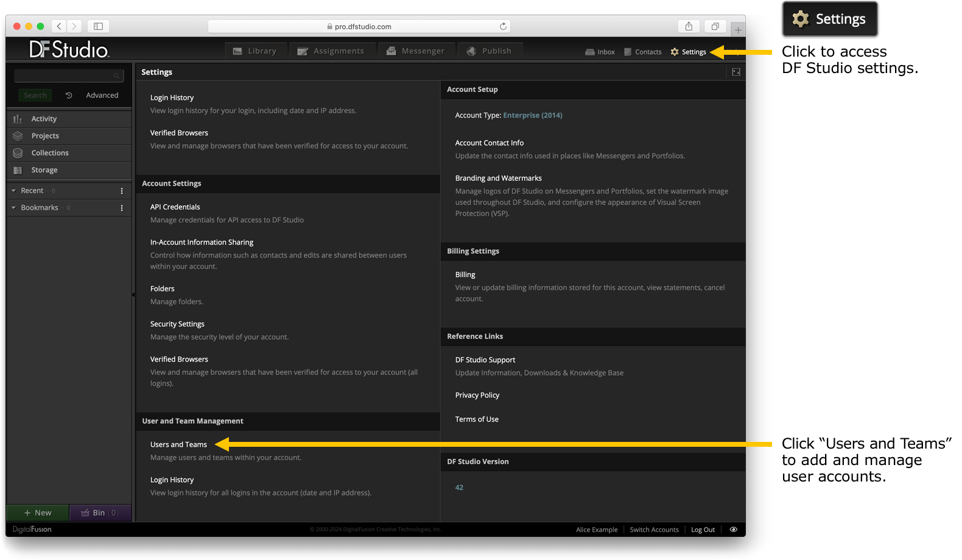Open Storage in the sidebar
The height and width of the screenshot is (560, 962).
(69, 170)
